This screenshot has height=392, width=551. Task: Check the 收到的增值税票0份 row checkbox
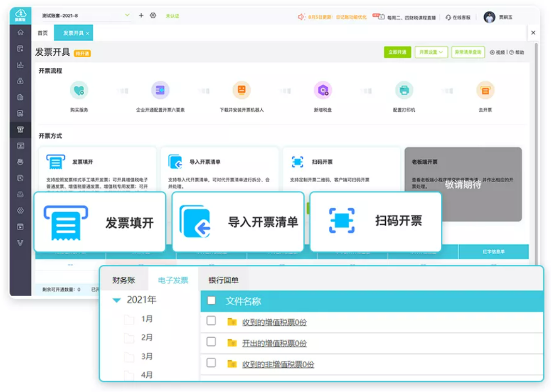[x=211, y=321]
